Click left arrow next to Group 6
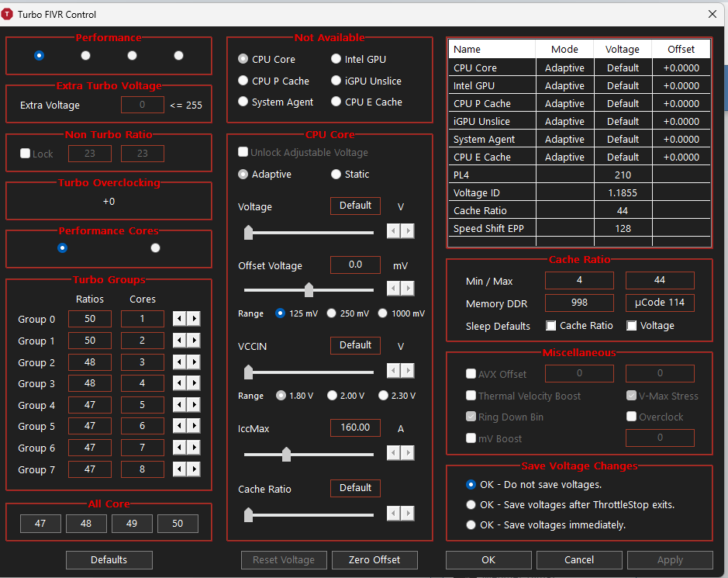This screenshot has height=578, width=728. [180, 448]
